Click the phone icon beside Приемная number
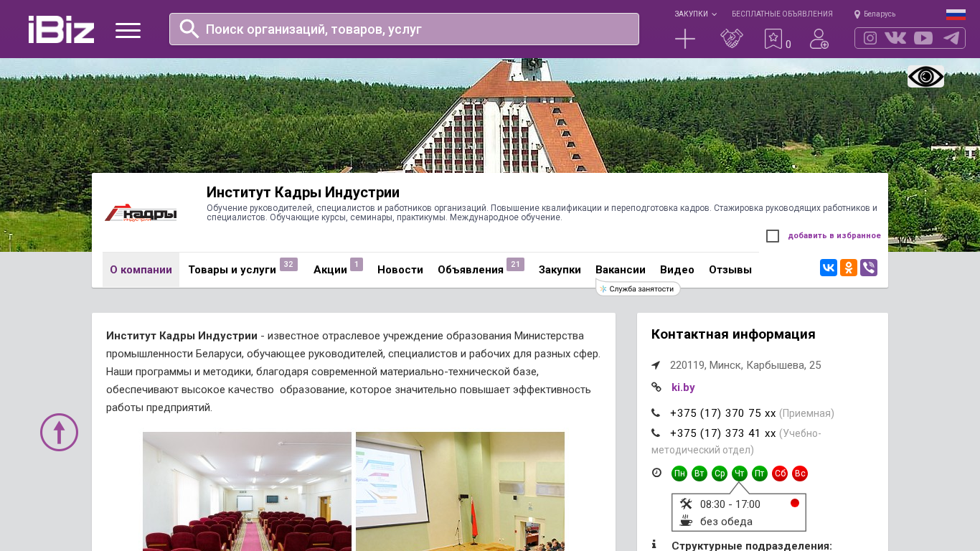The image size is (980, 551). [656, 413]
